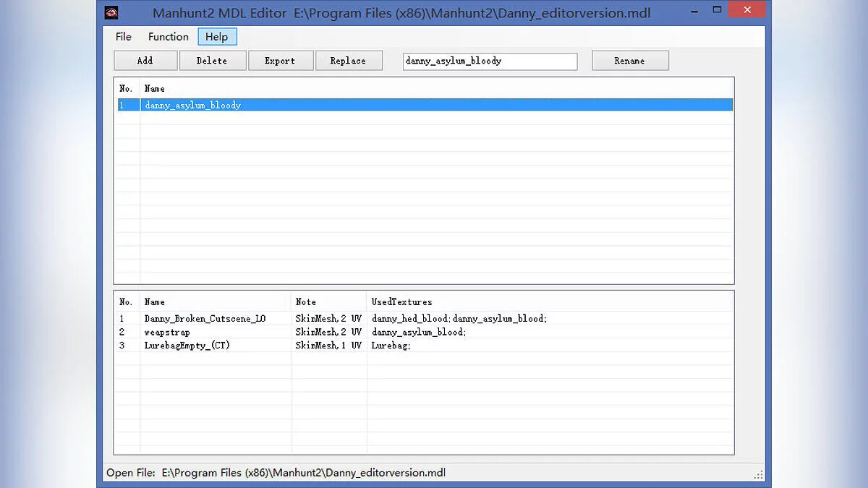The width and height of the screenshot is (868, 488).
Task: Click the Delete button
Action: tap(213, 61)
